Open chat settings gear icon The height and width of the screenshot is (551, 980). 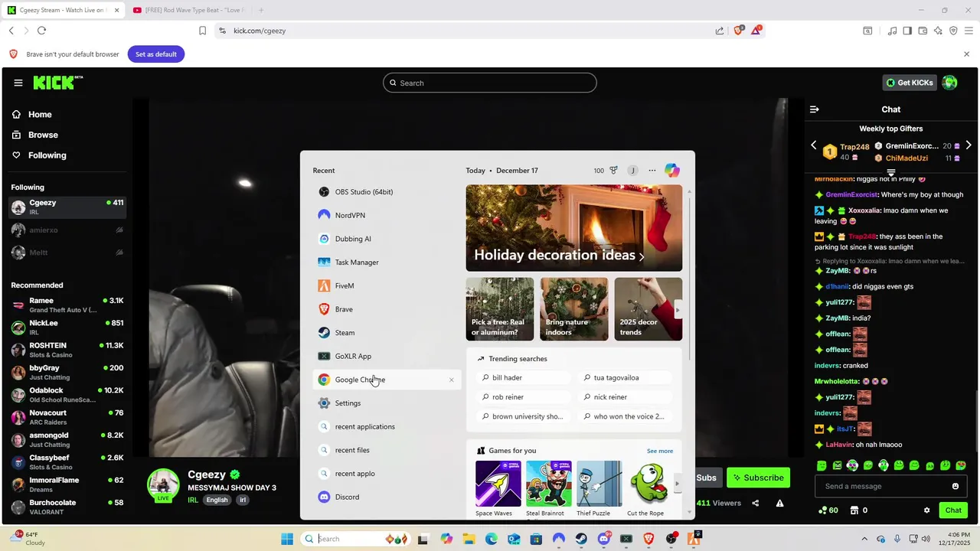[926, 510]
